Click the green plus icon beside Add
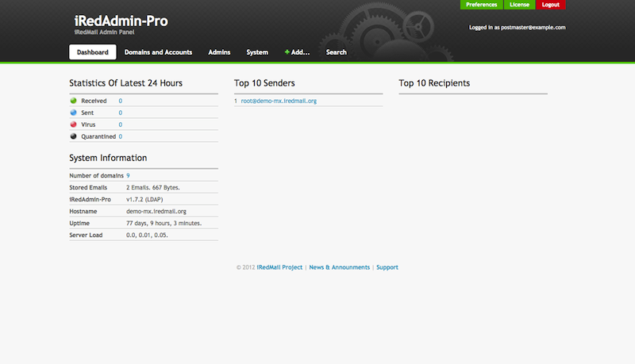Viewport: 635px width, 364px height. click(287, 52)
